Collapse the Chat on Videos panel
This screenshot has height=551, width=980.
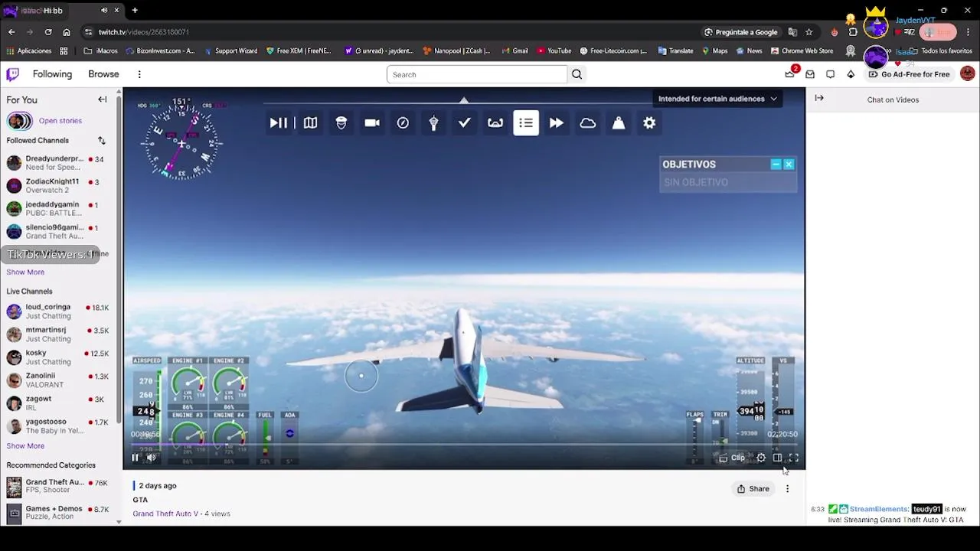point(819,98)
